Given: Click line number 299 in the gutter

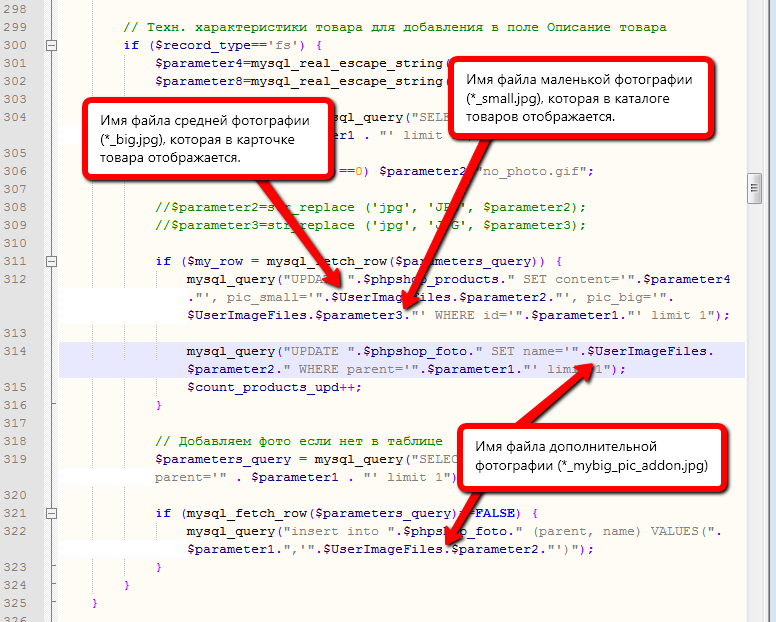Looking at the screenshot, I should click(15, 27).
